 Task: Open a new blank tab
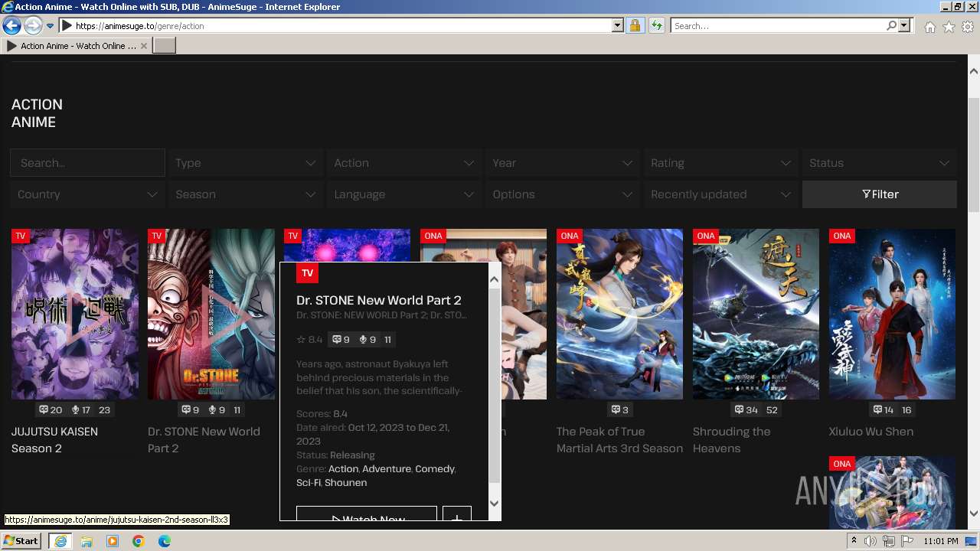165,46
